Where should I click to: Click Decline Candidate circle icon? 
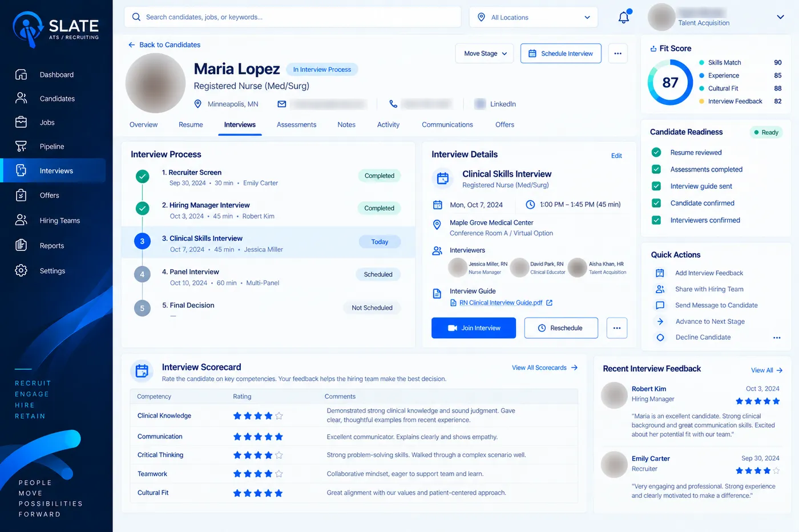(x=660, y=338)
